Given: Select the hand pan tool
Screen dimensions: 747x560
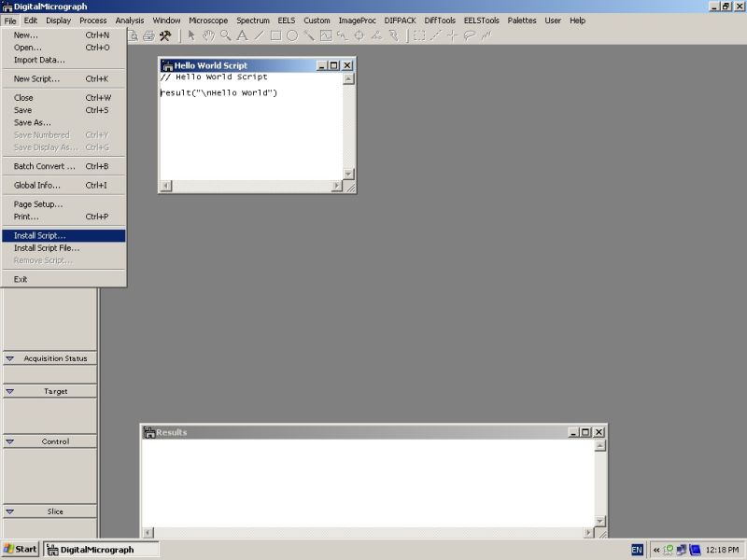Looking at the screenshot, I should click(x=209, y=36).
